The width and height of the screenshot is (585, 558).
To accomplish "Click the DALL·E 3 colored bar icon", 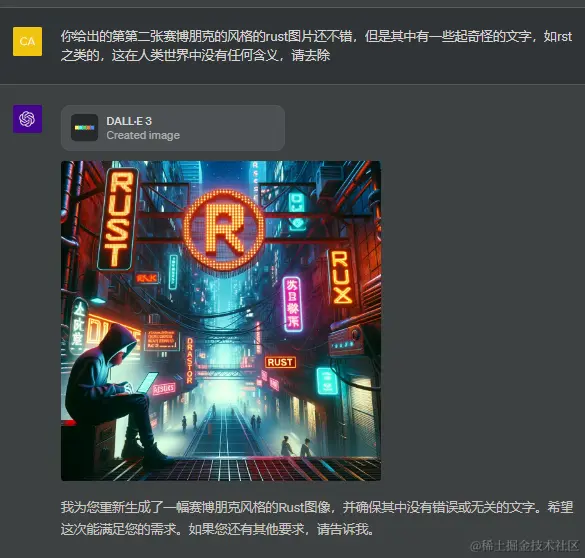I will point(85,128).
